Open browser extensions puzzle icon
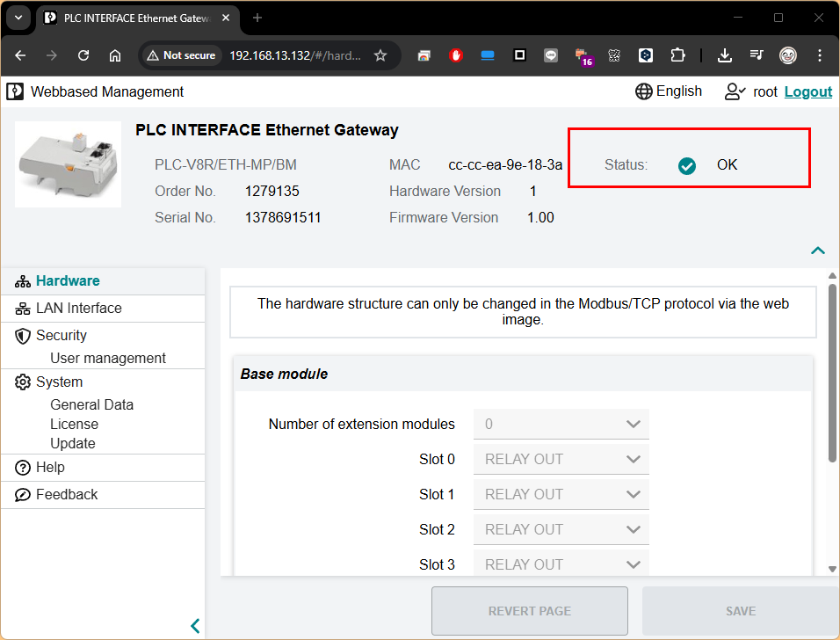 coord(677,55)
